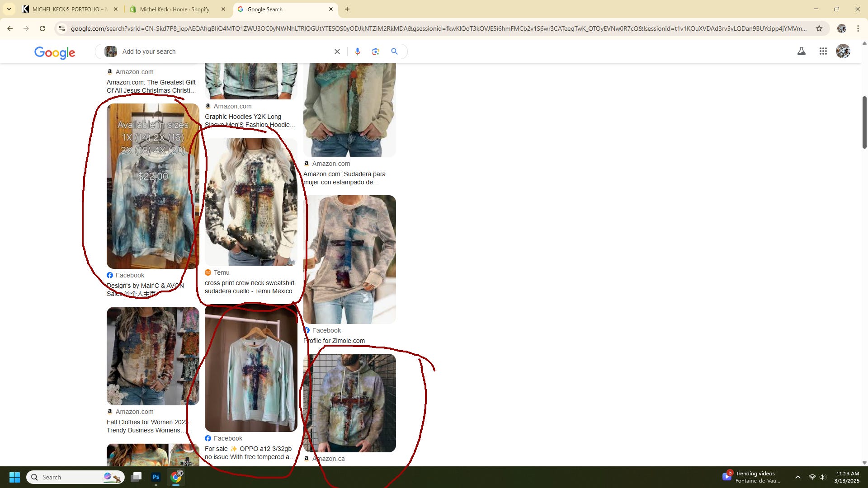Image resolution: width=868 pixels, height=488 pixels.
Task: Clear the search box with X icon
Action: tap(337, 52)
